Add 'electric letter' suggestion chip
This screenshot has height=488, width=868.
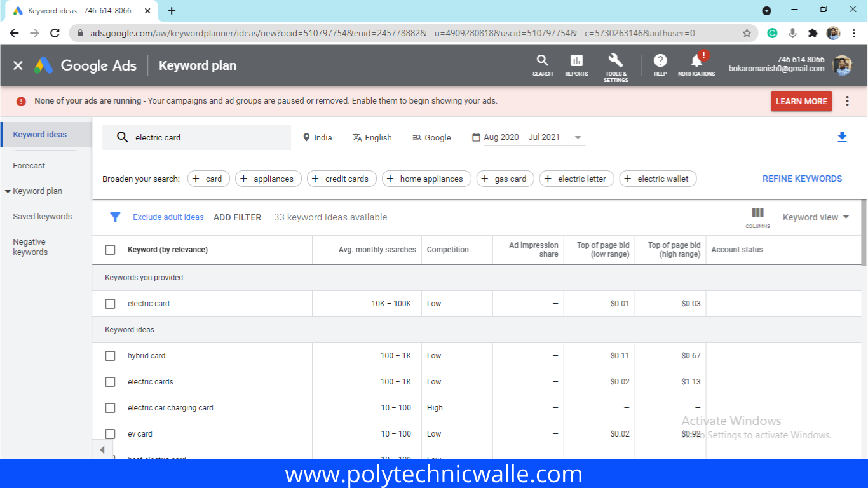[x=577, y=179]
